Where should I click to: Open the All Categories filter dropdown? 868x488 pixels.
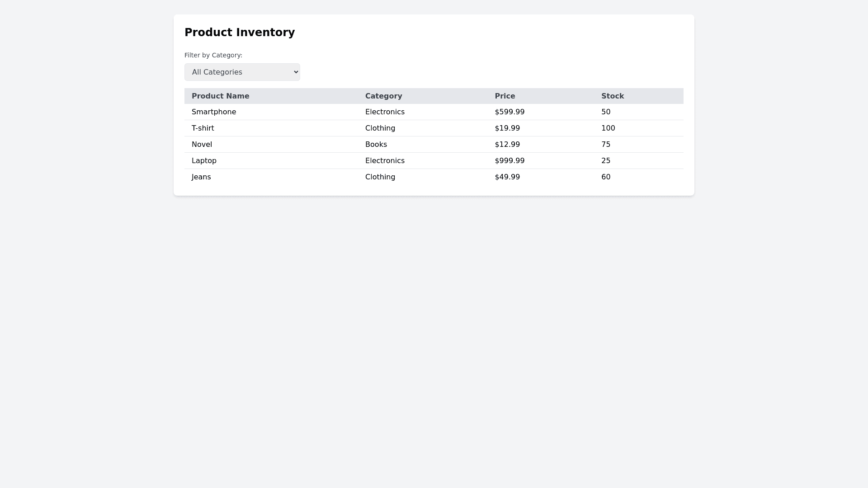pyautogui.click(x=242, y=72)
